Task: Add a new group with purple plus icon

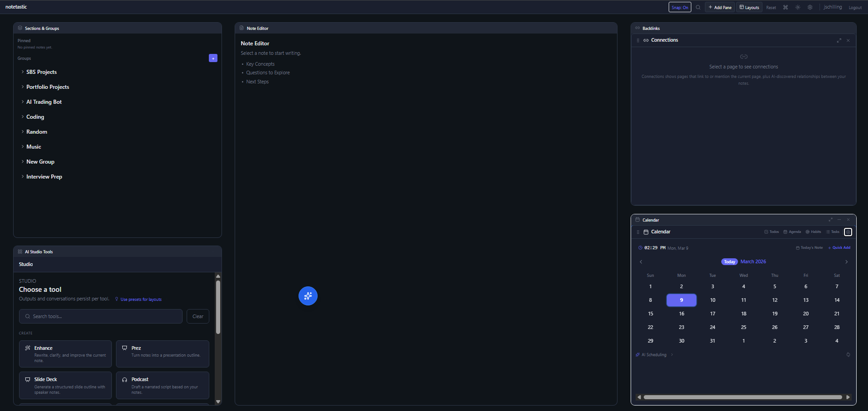Action: click(x=213, y=58)
